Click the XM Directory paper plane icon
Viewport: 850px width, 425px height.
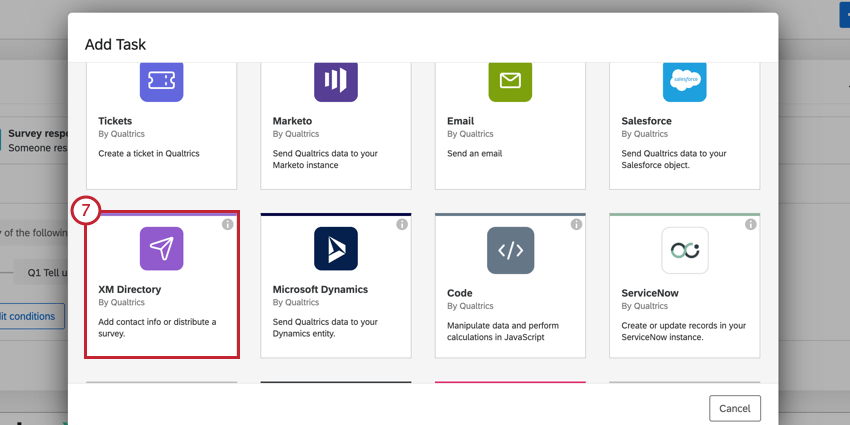(x=162, y=248)
